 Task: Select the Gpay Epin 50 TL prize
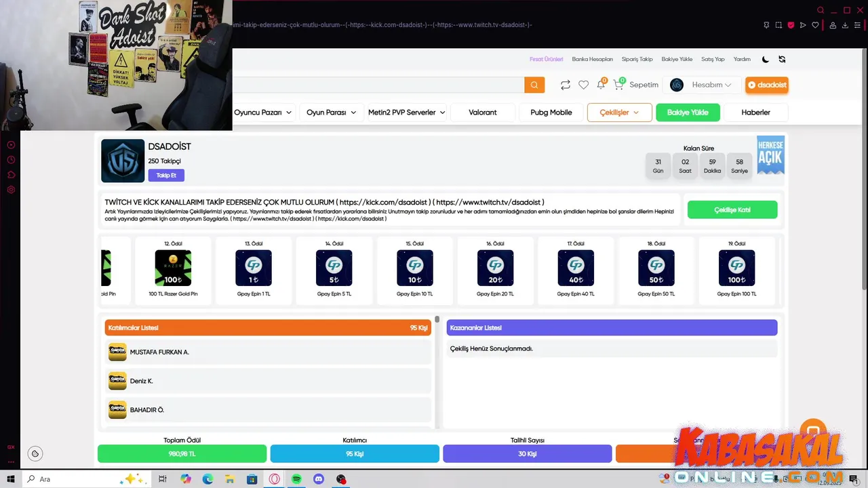[656, 270]
